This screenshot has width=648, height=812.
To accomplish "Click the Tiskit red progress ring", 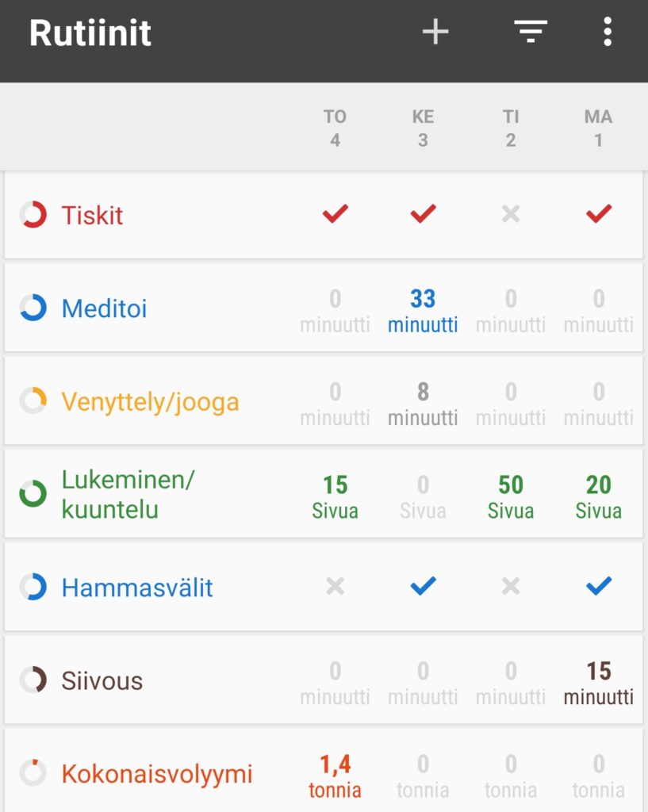I will (x=33, y=215).
